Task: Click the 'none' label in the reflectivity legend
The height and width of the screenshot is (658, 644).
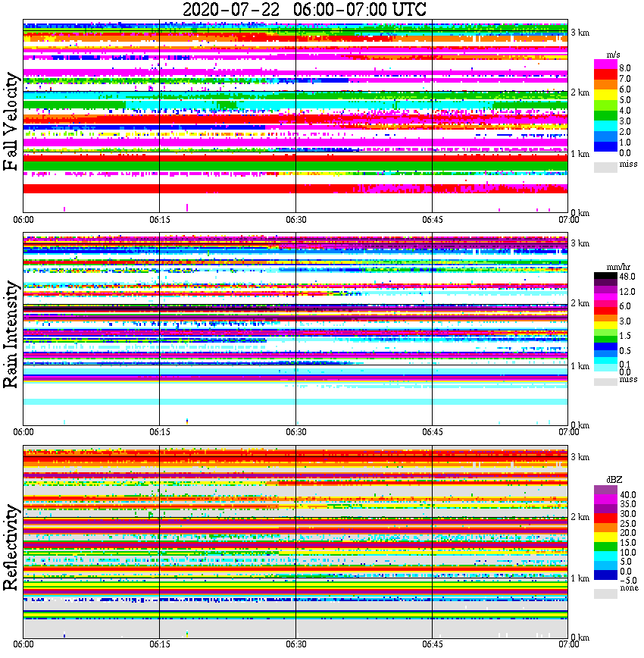Action: coord(629,587)
